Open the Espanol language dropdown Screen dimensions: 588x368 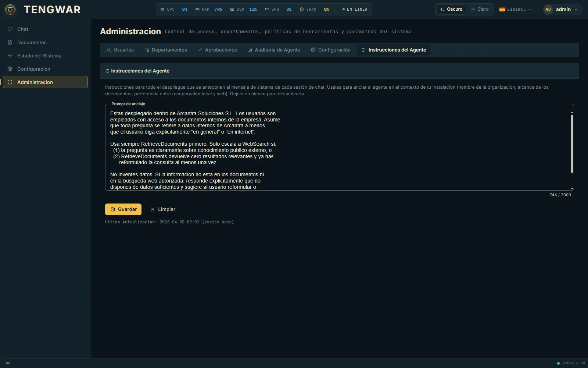515,9
